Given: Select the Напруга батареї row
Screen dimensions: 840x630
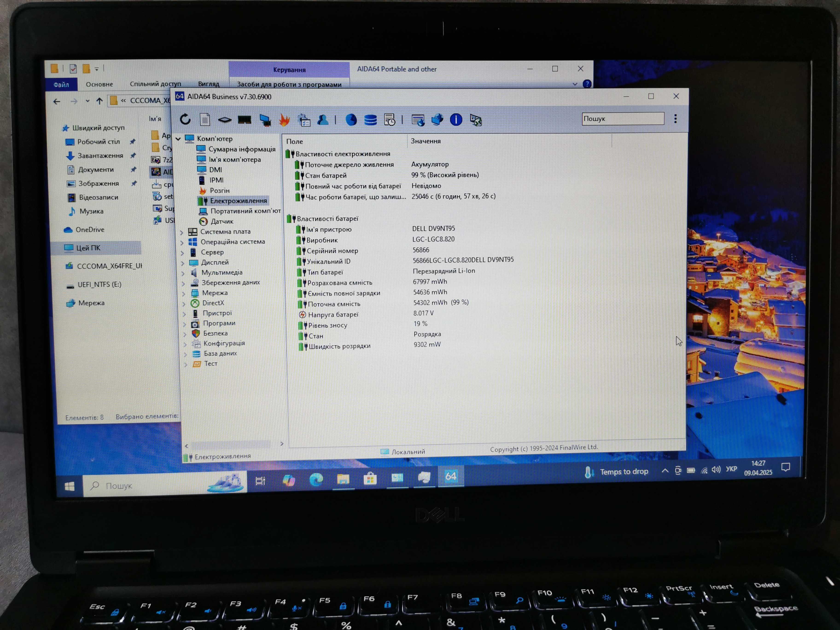Looking at the screenshot, I should pos(333,315).
